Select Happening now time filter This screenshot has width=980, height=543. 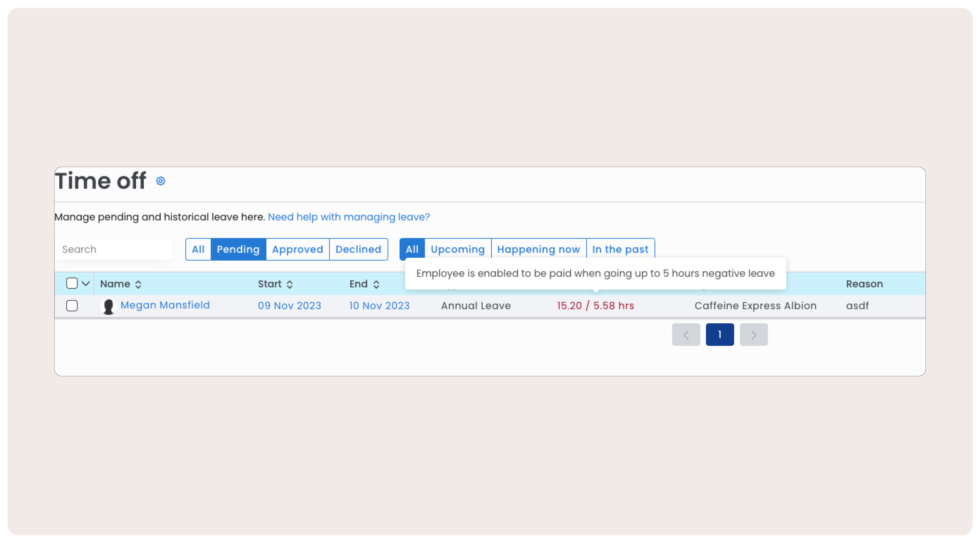(x=538, y=249)
